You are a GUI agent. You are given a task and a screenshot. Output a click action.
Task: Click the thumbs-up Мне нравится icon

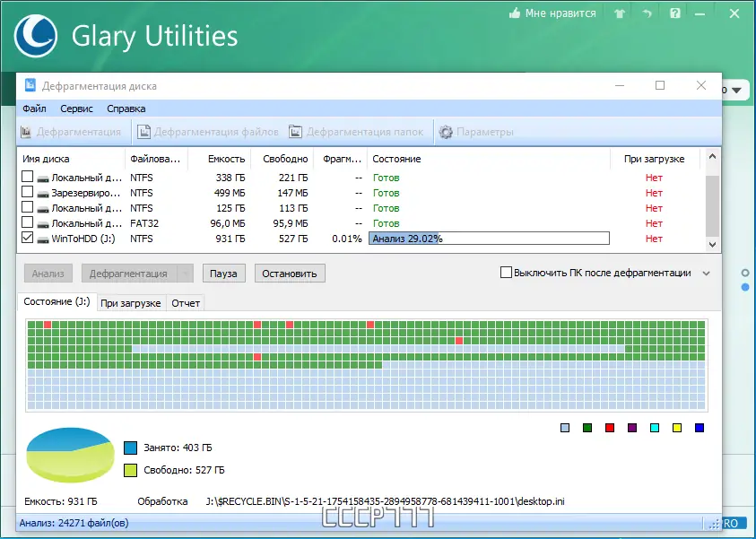pyautogui.click(x=517, y=13)
